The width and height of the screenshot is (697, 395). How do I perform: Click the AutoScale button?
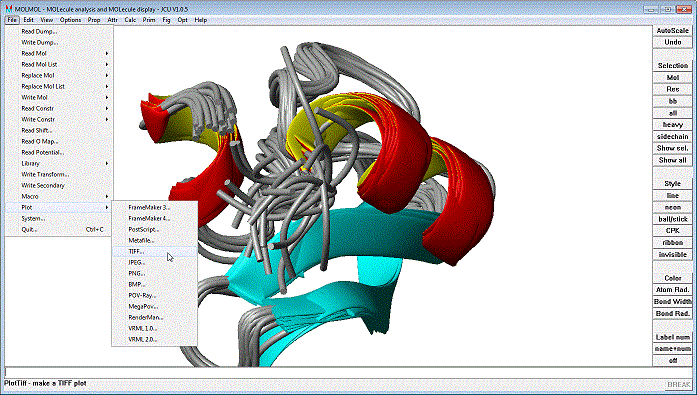coord(673,31)
